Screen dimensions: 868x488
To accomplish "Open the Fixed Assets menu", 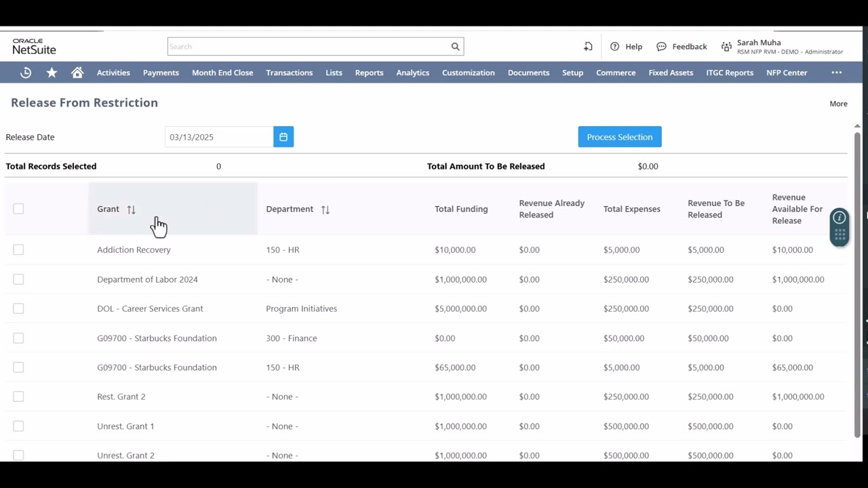I will click(x=671, y=73).
